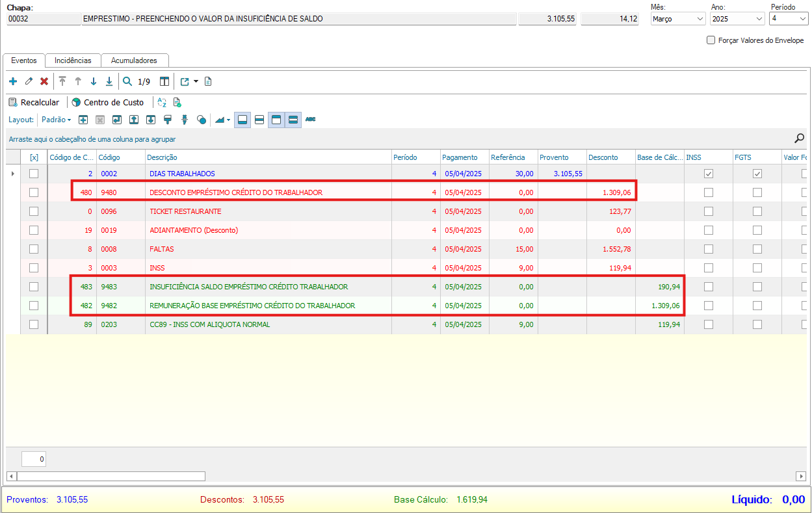Open the column chooser icon
Image resolution: width=812 pixels, height=513 pixels.
164,82
